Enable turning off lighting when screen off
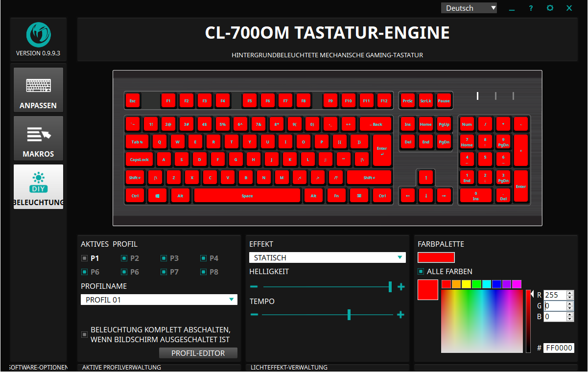The image size is (588, 372). click(x=85, y=335)
